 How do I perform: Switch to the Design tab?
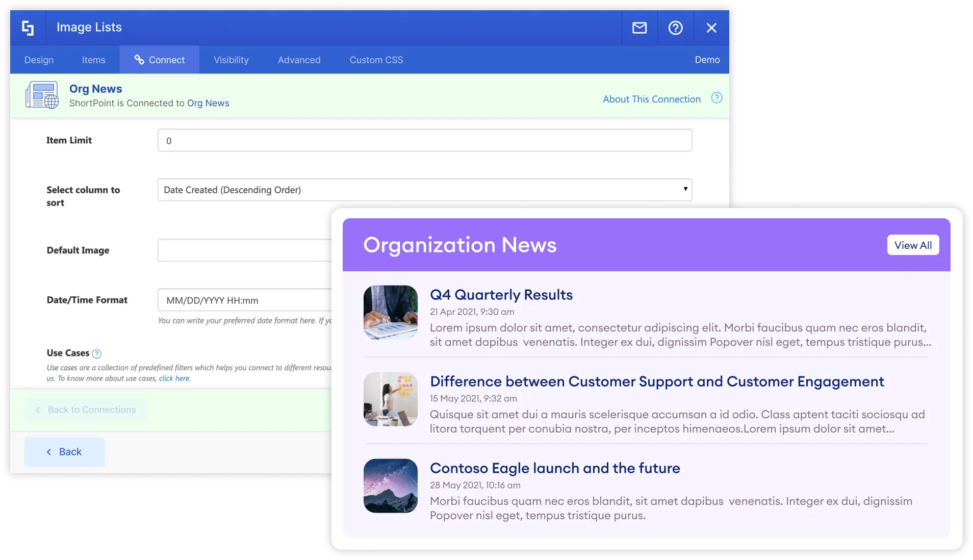tap(39, 60)
